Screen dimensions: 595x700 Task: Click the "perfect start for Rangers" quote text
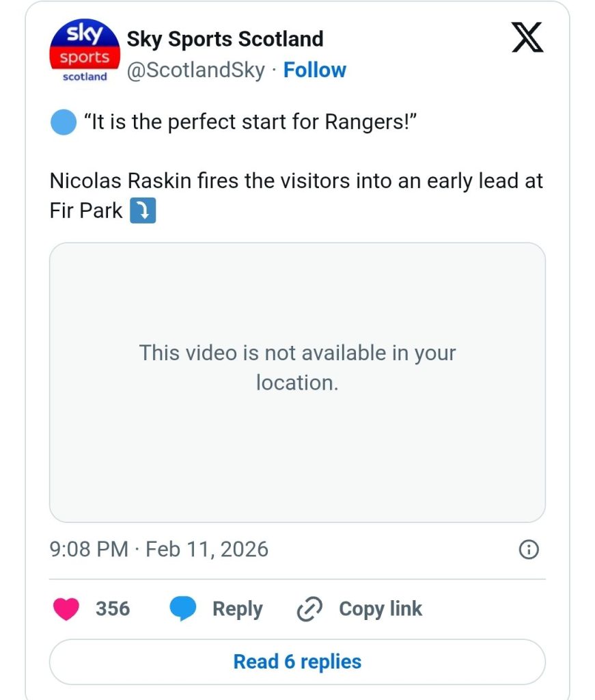pyautogui.click(x=250, y=122)
